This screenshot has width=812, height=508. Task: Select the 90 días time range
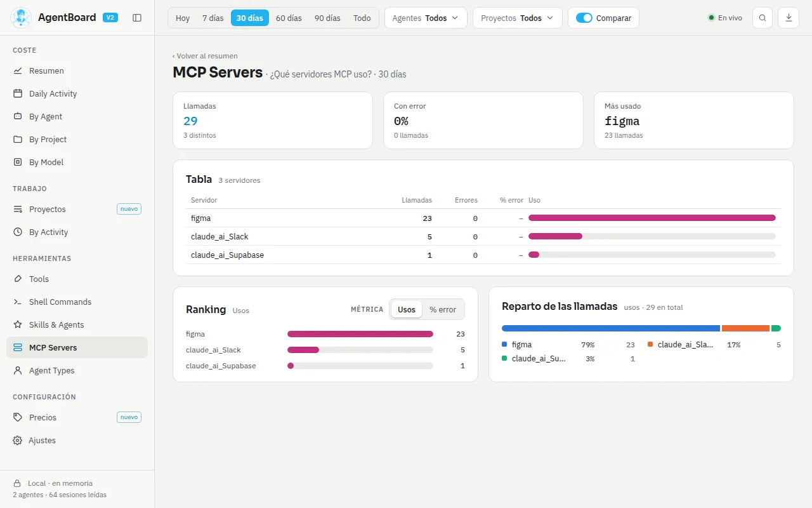point(327,18)
